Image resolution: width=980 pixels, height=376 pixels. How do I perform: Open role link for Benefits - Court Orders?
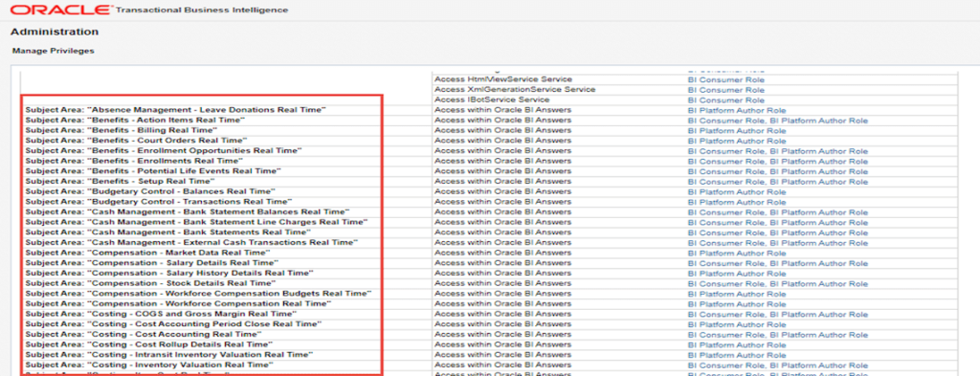pyautogui.click(x=737, y=141)
